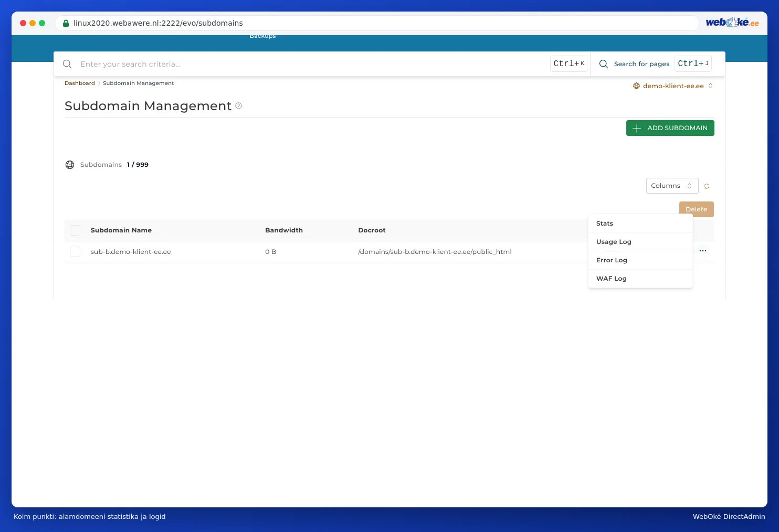This screenshot has width=779, height=532.
Task: Click the globe icon beside Subdomains count
Action: [70, 165]
